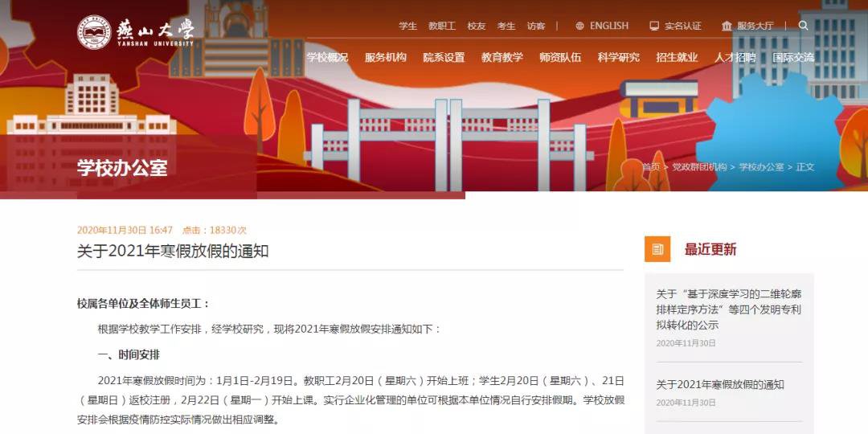Screen dimensions: 868x434
Task: Open 国际交流 in the main navigation
Action: [x=793, y=57]
